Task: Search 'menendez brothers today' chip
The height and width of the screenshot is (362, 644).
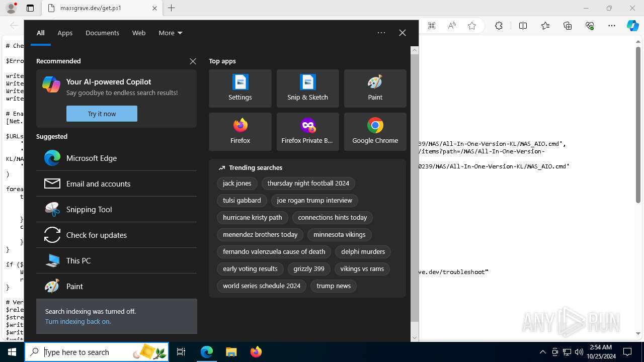Action: [260, 235]
